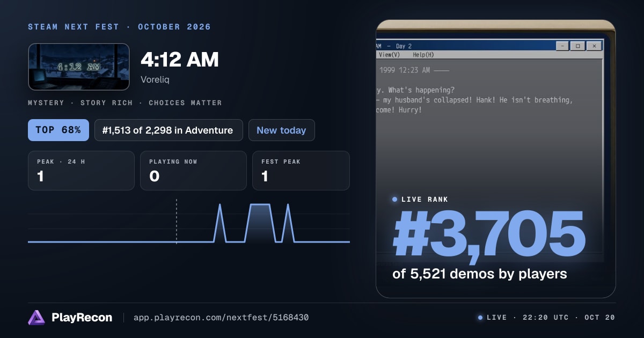Open the app.playrecon.com nextfest link
The width and height of the screenshot is (644, 338).
click(x=221, y=318)
